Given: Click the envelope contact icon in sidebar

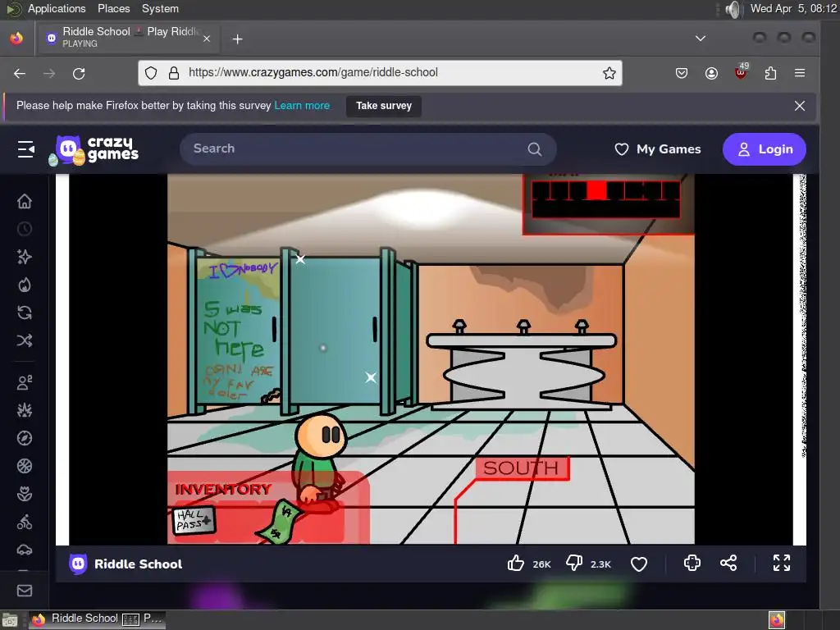Looking at the screenshot, I should [24, 591].
